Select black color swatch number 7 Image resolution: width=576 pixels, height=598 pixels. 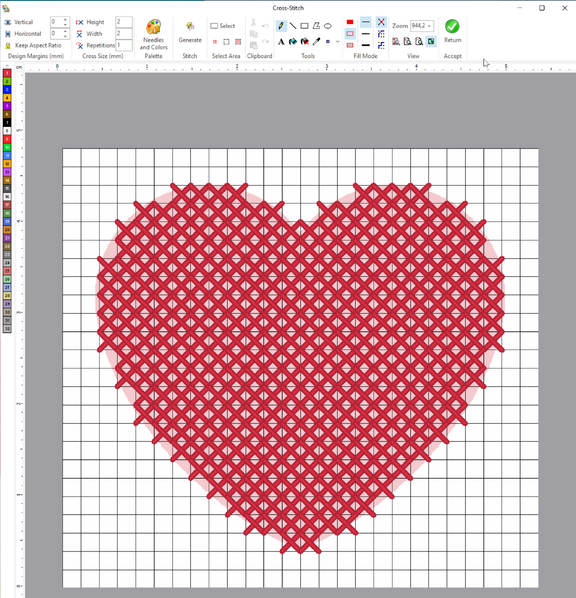coord(7,122)
